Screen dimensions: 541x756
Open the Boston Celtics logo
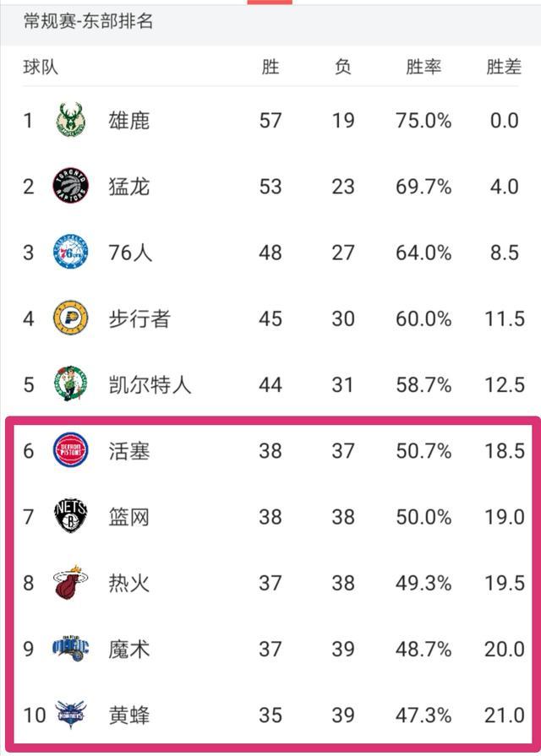(70, 383)
